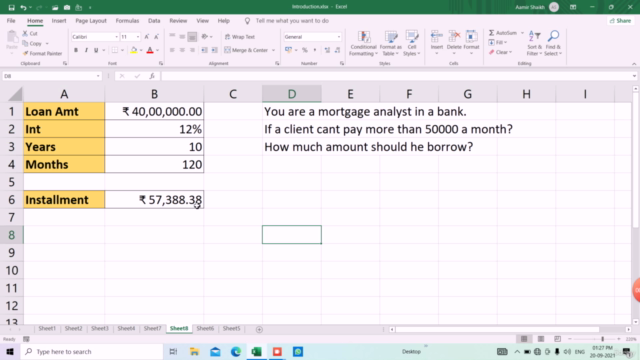Screen dimensions: 640x360
Task: Open Format as Table gallery
Action: click(x=391, y=43)
